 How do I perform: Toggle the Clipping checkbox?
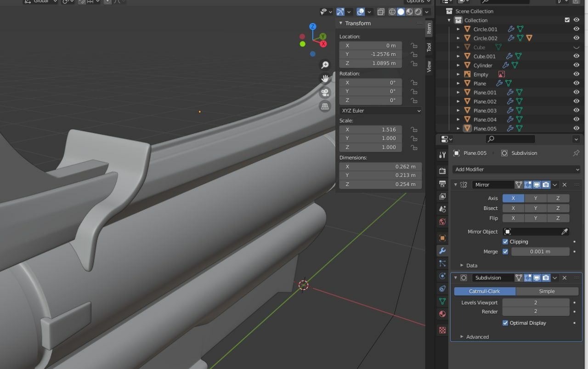505,242
